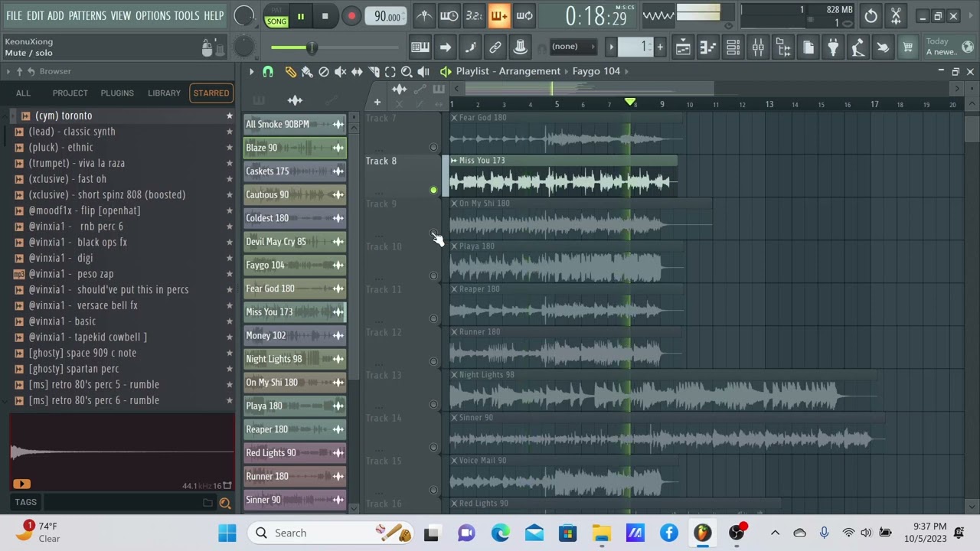The width and height of the screenshot is (980, 551).
Task: Switch to the LIBRARY browser tab
Action: click(164, 93)
